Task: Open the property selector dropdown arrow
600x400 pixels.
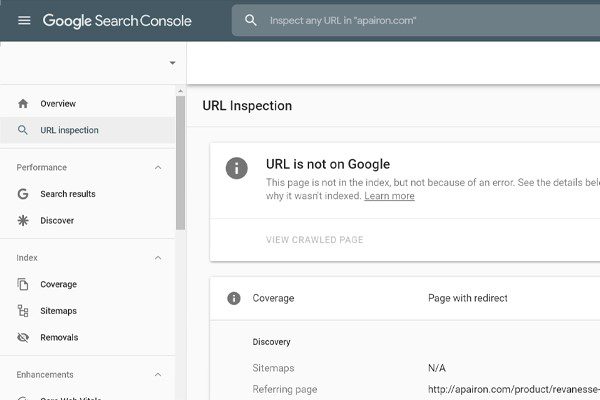Action: tap(173, 63)
